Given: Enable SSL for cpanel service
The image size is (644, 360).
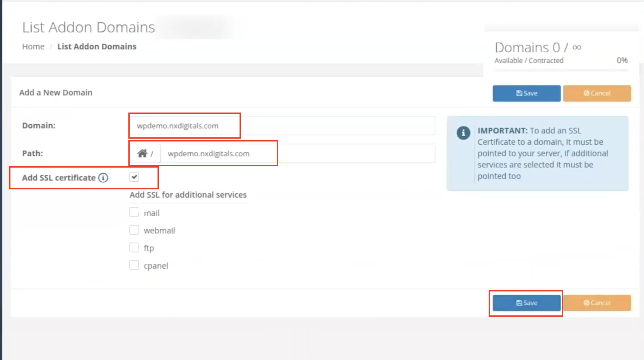Looking at the screenshot, I should coord(134,265).
